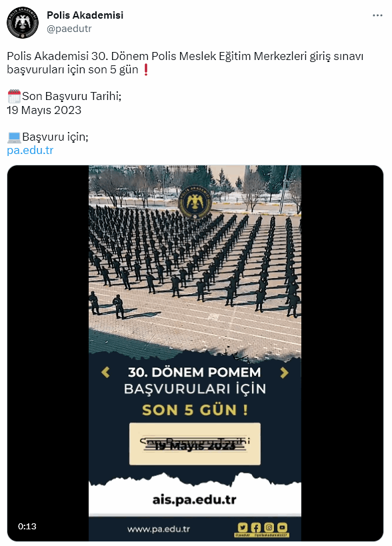
Task: Click the beige date box in video
Action: 195,443
